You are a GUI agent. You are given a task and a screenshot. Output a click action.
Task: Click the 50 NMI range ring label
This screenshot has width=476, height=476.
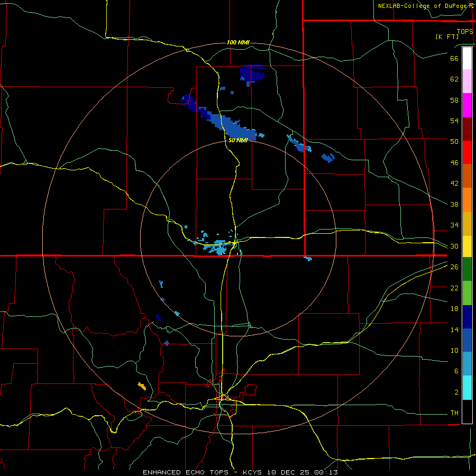coord(238,140)
